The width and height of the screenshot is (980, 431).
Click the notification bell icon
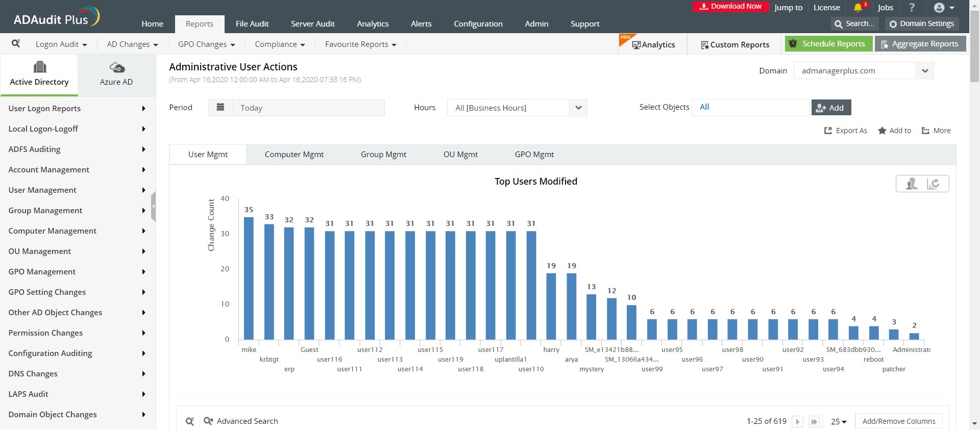pos(858,8)
